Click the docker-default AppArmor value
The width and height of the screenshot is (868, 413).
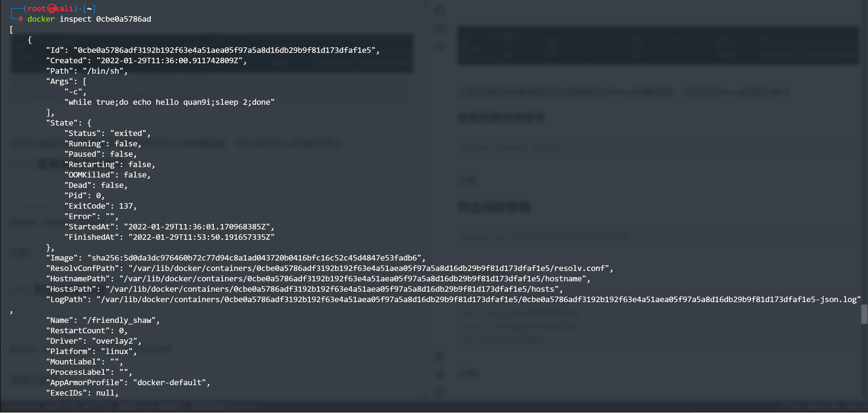(170, 383)
